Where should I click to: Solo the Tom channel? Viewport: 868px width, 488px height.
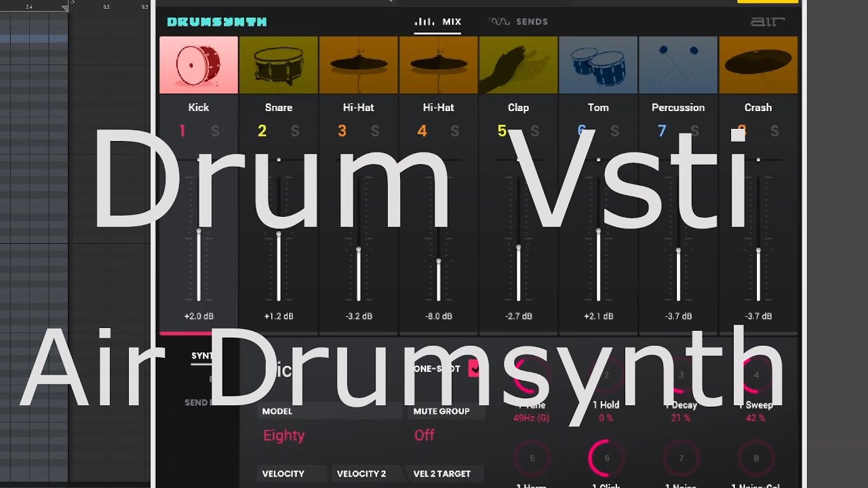(615, 131)
